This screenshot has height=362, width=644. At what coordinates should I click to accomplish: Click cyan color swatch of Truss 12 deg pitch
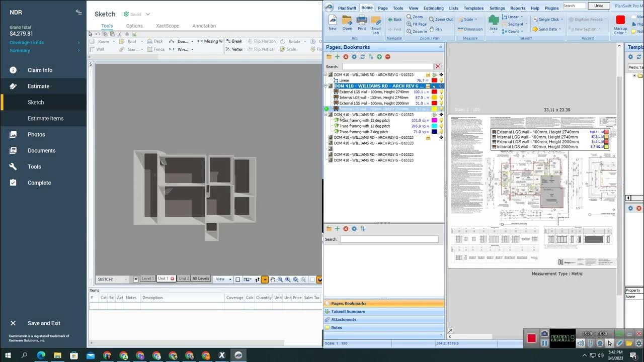pos(434,126)
